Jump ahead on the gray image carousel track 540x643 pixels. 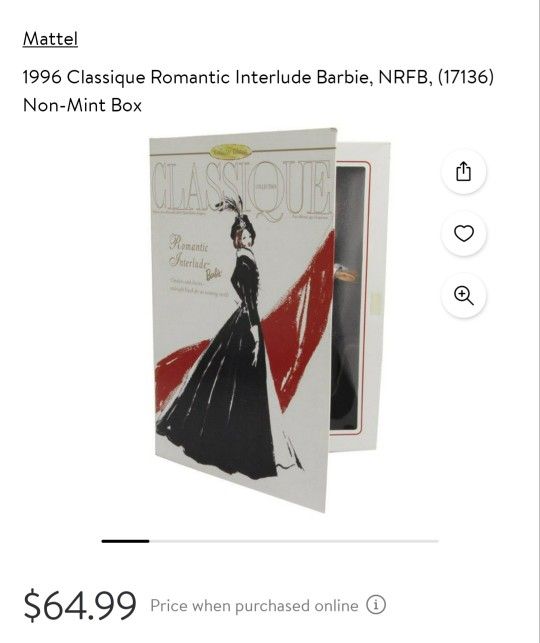pyautogui.click(x=294, y=541)
